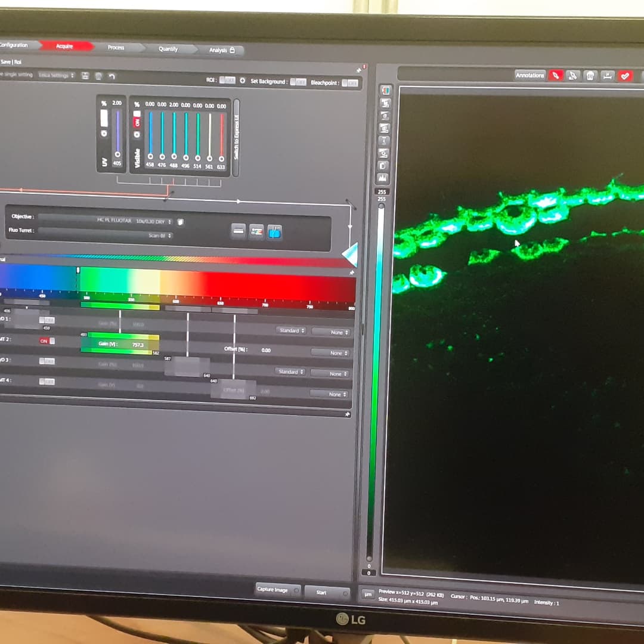
Task: Click the undo arrow icon in settings toolbar
Action: [112, 76]
